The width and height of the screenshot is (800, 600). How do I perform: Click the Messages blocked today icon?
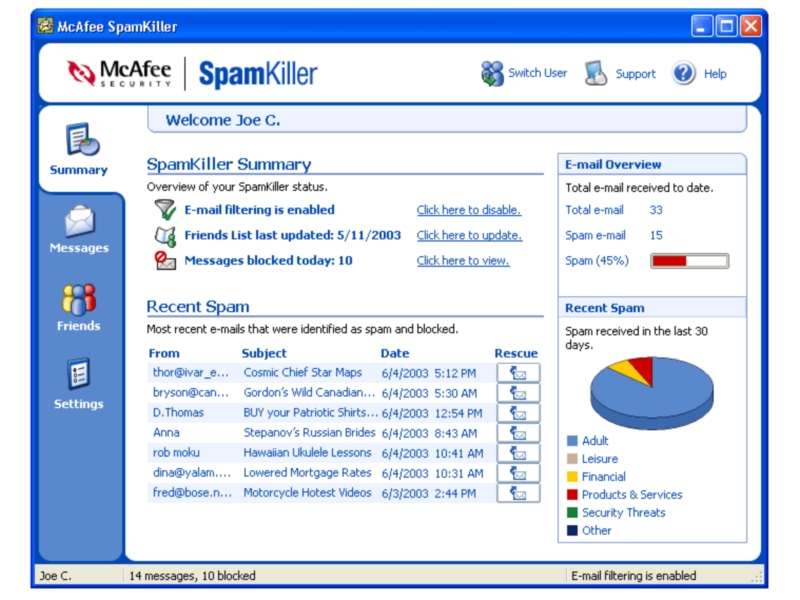[165, 261]
